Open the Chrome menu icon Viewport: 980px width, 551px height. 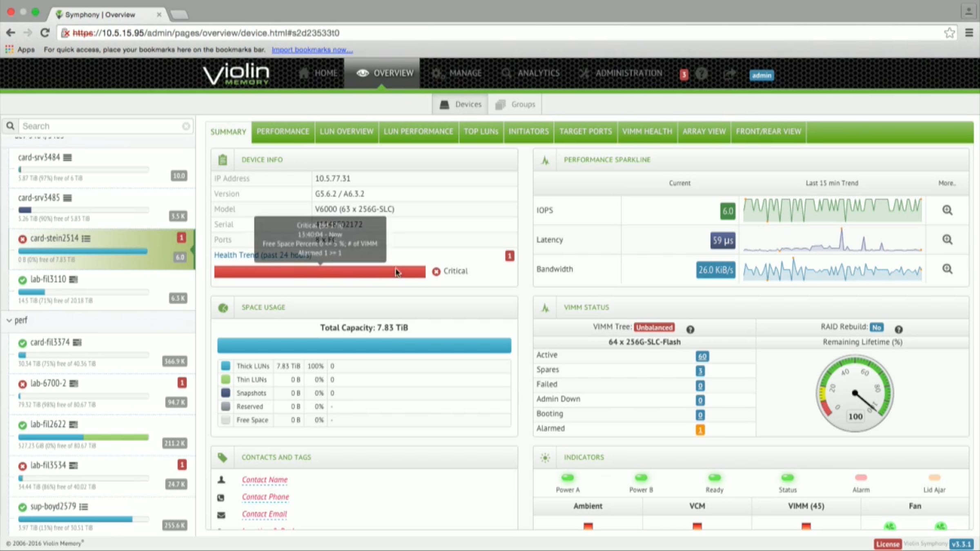tap(969, 33)
